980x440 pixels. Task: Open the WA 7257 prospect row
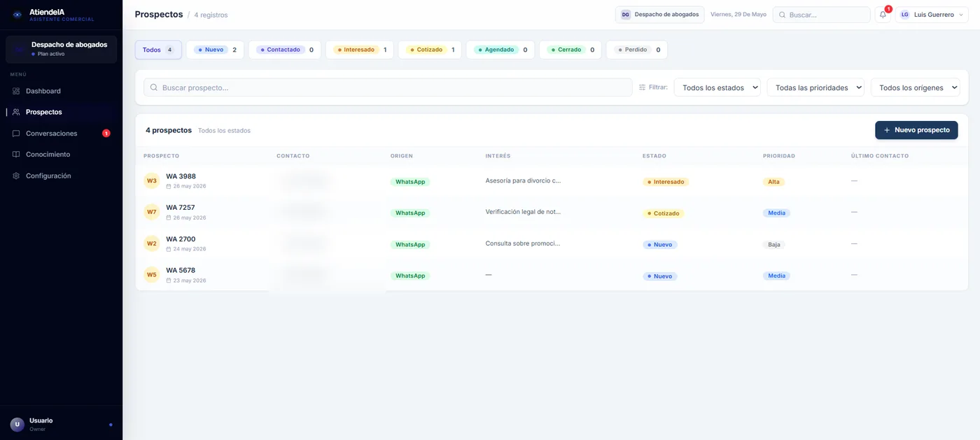click(552, 212)
